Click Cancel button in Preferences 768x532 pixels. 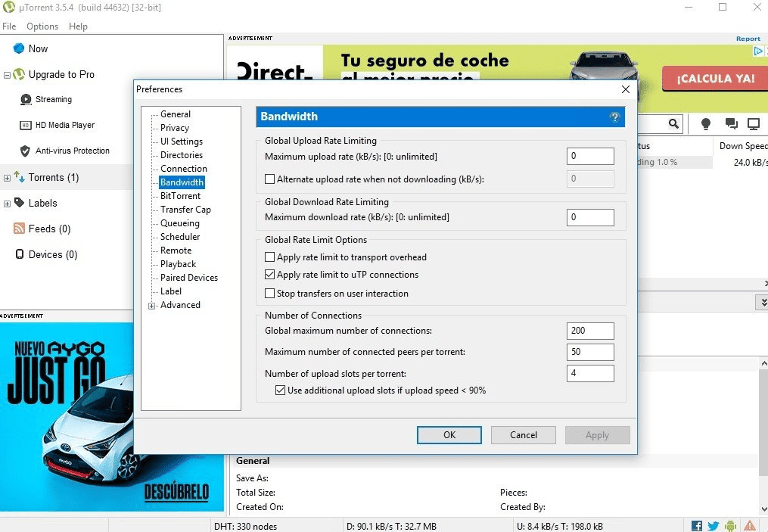523,435
